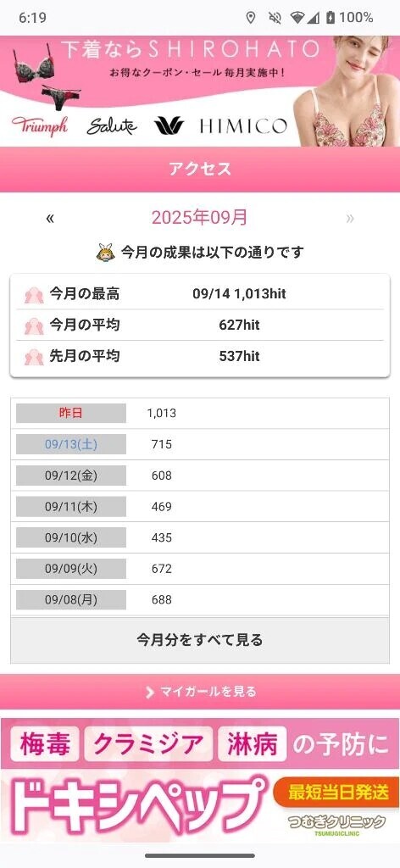Tap the pink icon beside 先月の平均

34,357
